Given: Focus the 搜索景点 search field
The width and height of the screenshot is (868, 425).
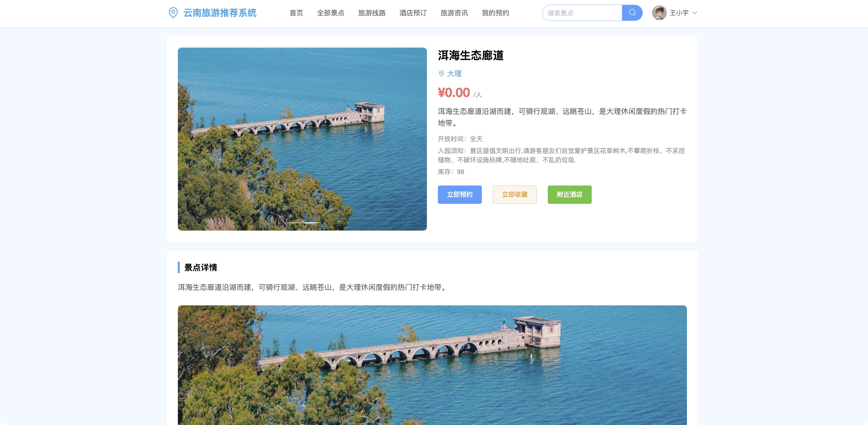Looking at the screenshot, I should pos(582,13).
